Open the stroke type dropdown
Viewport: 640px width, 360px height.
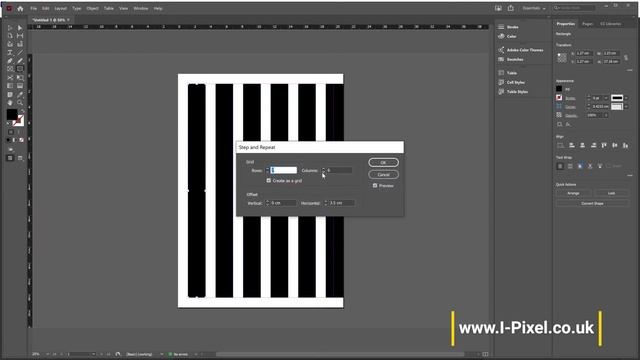pyautogui.click(x=626, y=98)
